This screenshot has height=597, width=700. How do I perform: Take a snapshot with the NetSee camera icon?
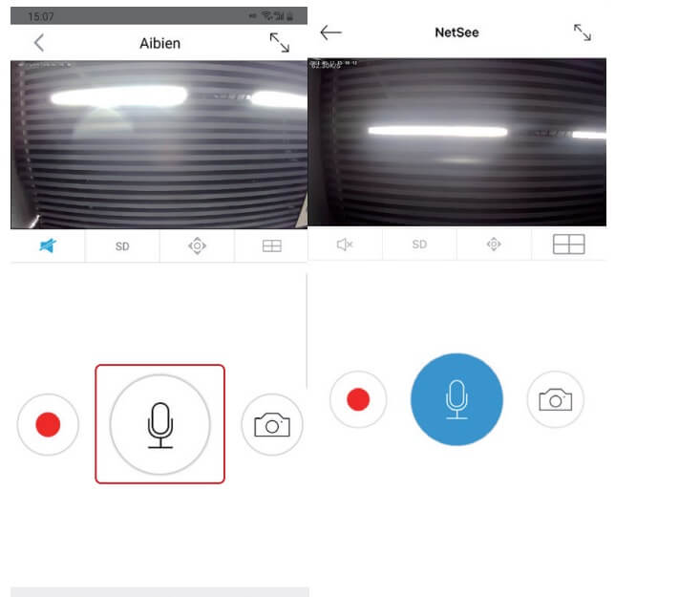coord(556,399)
